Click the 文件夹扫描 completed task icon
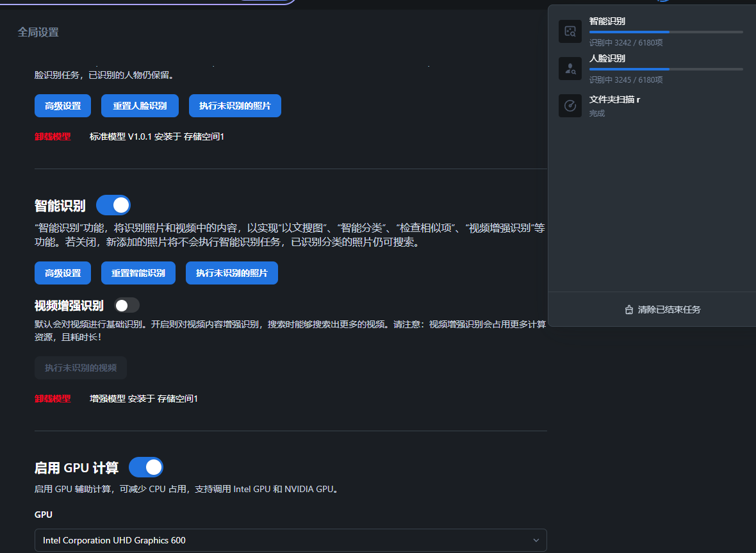 [x=570, y=106]
